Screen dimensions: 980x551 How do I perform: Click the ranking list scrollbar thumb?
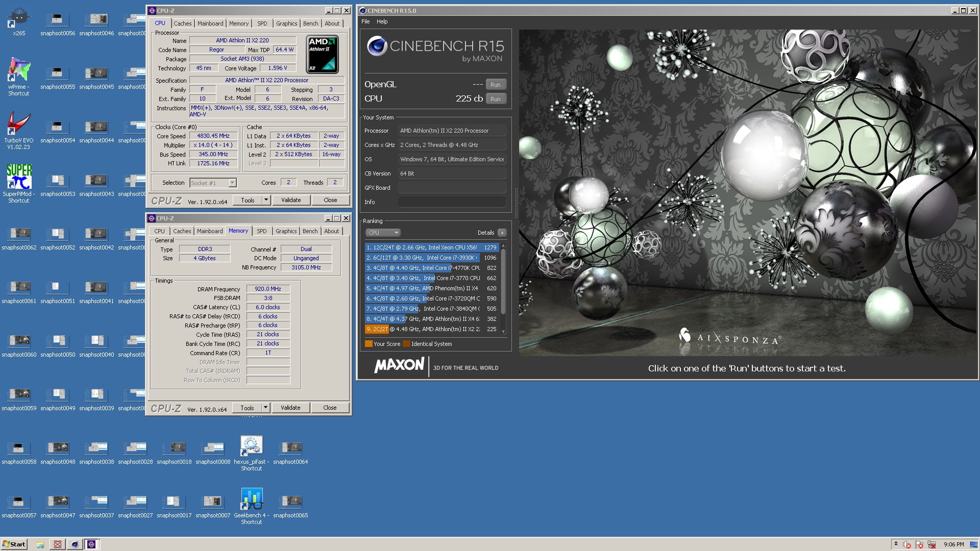[x=503, y=282]
